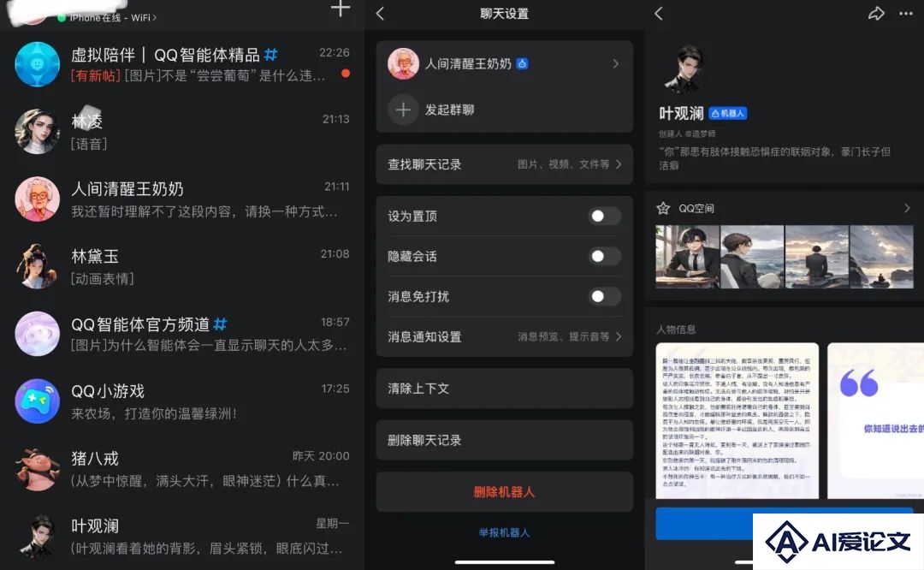Open QQ小游戏 来农场 message preview

[154, 413]
